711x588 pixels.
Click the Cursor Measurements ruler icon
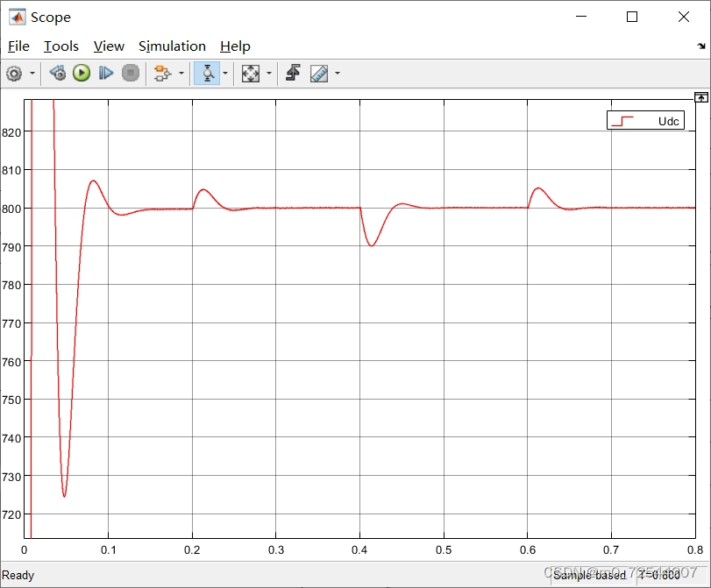[x=319, y=73]
